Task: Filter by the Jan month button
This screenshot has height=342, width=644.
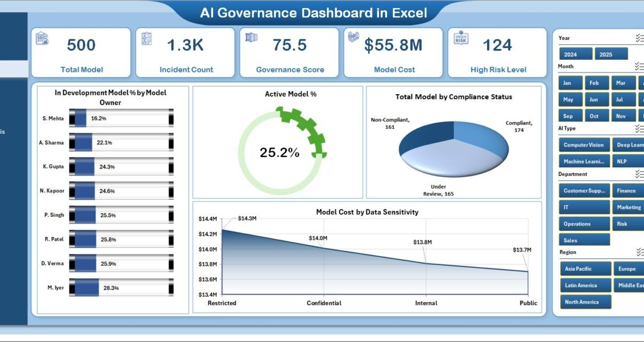Action: (x=569, y=83)
